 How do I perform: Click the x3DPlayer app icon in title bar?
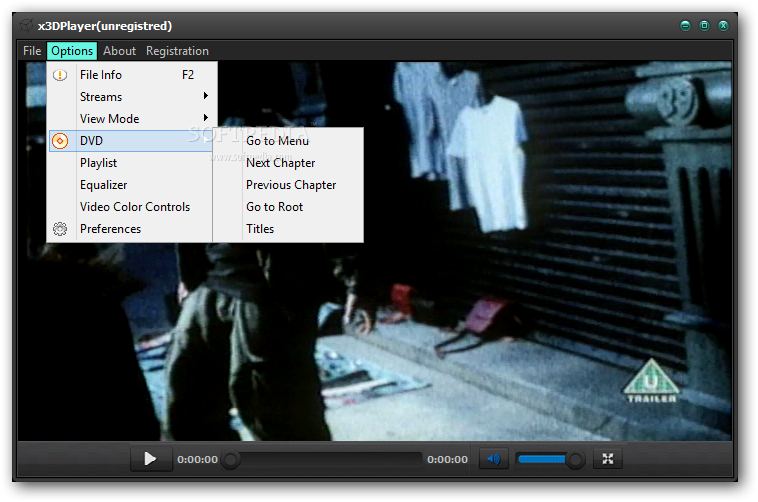click(26, 26)
